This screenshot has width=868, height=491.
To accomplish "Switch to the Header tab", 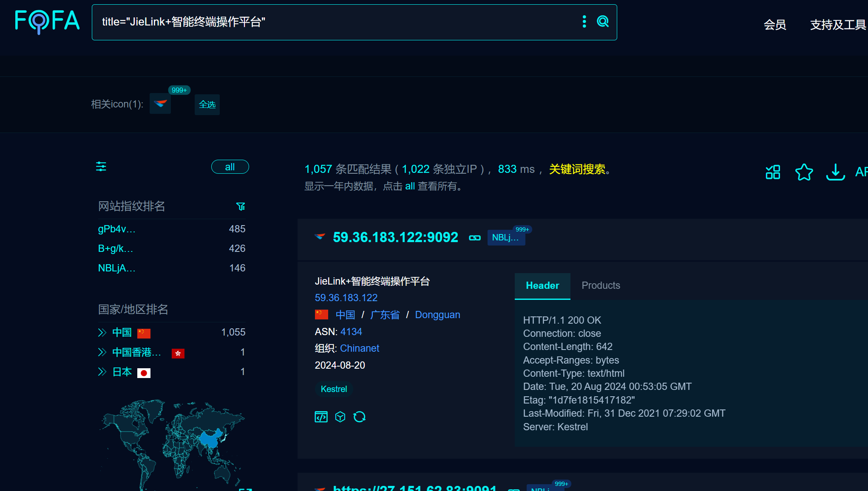I will coord(542,286).
